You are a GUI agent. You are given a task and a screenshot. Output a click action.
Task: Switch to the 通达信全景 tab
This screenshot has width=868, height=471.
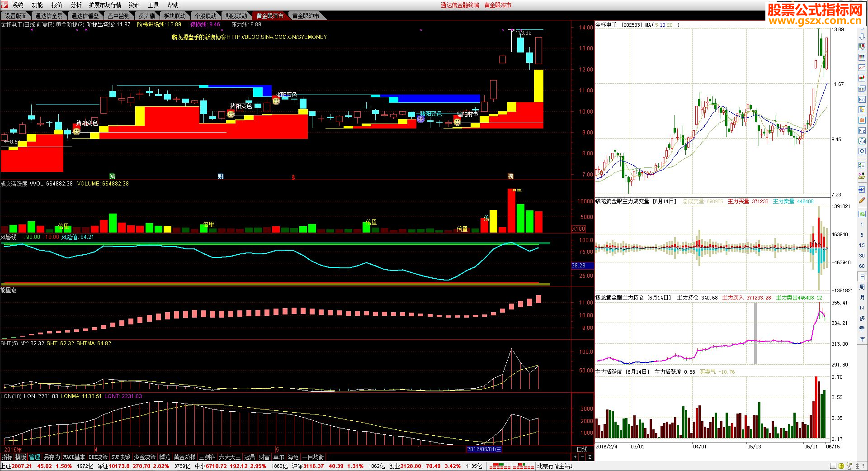pyautogui.click(x=49, y=16)
